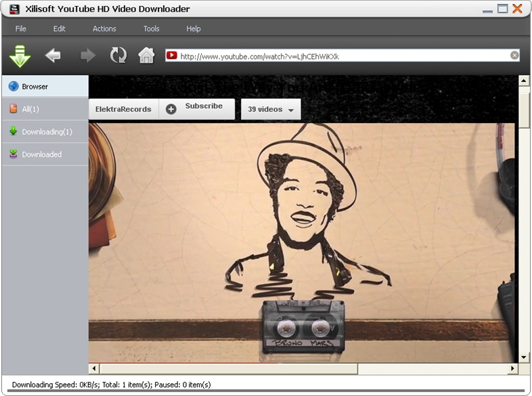The image size is (532, 396).
Task: Show the Downloading(1) list
Action: click(x=45, y=131)
